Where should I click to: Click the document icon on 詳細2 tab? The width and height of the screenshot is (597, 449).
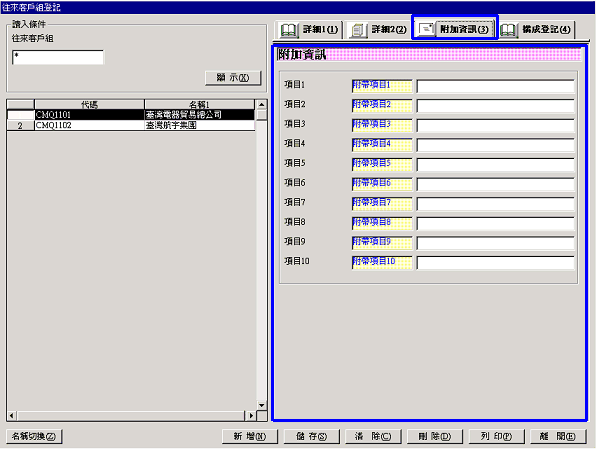tap(357, 30)
